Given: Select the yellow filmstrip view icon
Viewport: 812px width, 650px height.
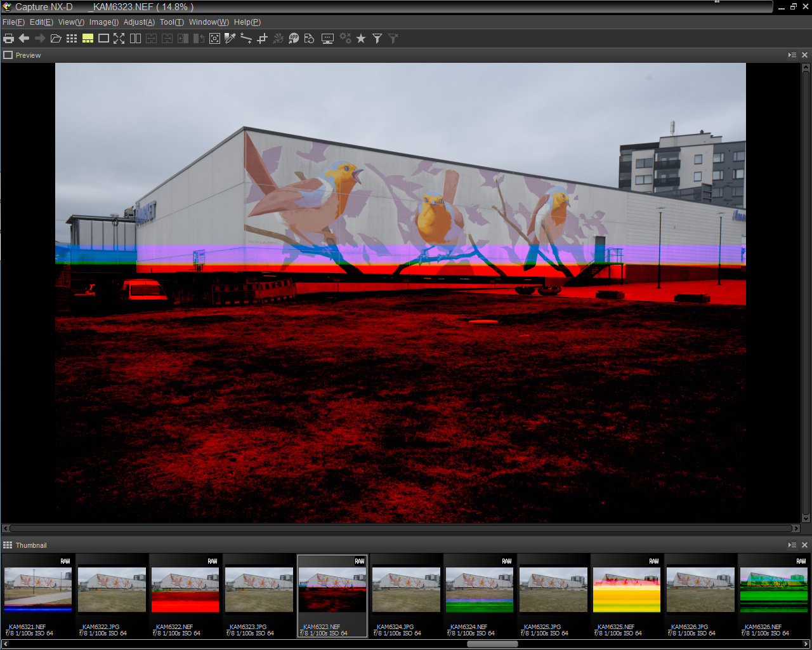Looking at the screenshot, I should coord(88,39).
